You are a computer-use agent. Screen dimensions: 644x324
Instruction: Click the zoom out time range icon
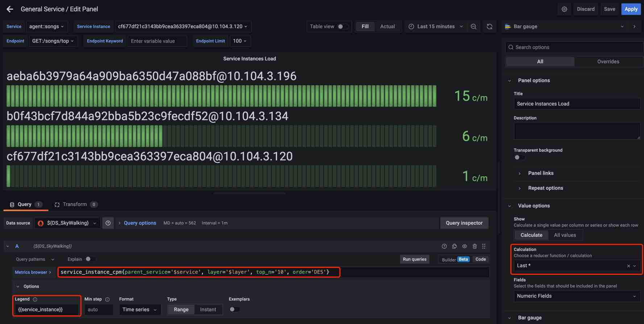(473, 26)
